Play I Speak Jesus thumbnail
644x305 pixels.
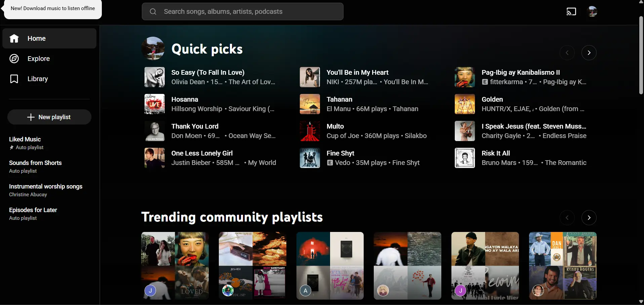pos(465,131)
